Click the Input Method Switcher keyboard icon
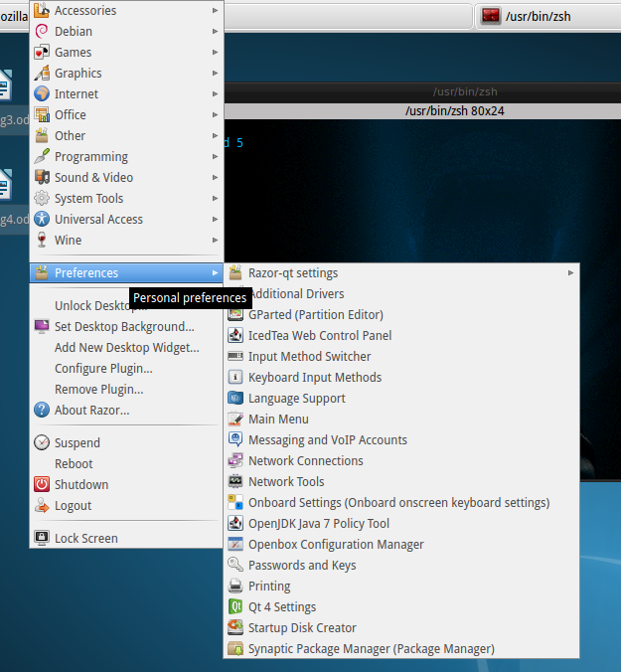Viewport: 621px width, 672px height. pos(235,356)
